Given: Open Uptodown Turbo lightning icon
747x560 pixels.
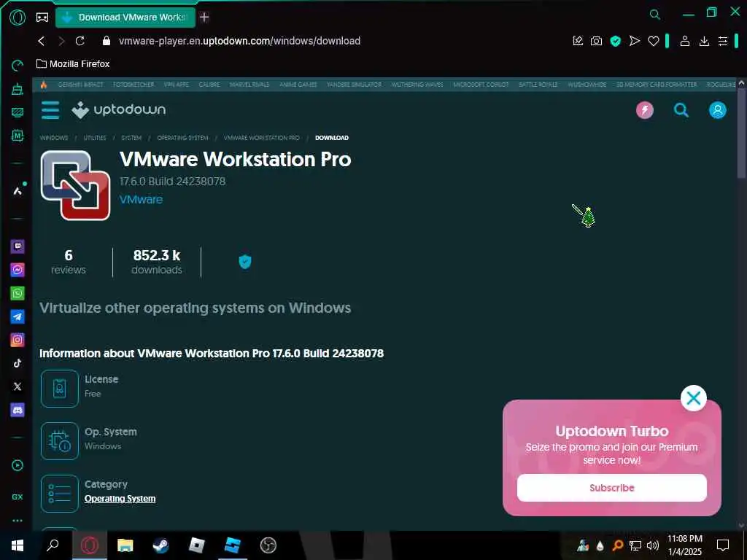Looking at the screenshot, I should (x=645, y=110).
